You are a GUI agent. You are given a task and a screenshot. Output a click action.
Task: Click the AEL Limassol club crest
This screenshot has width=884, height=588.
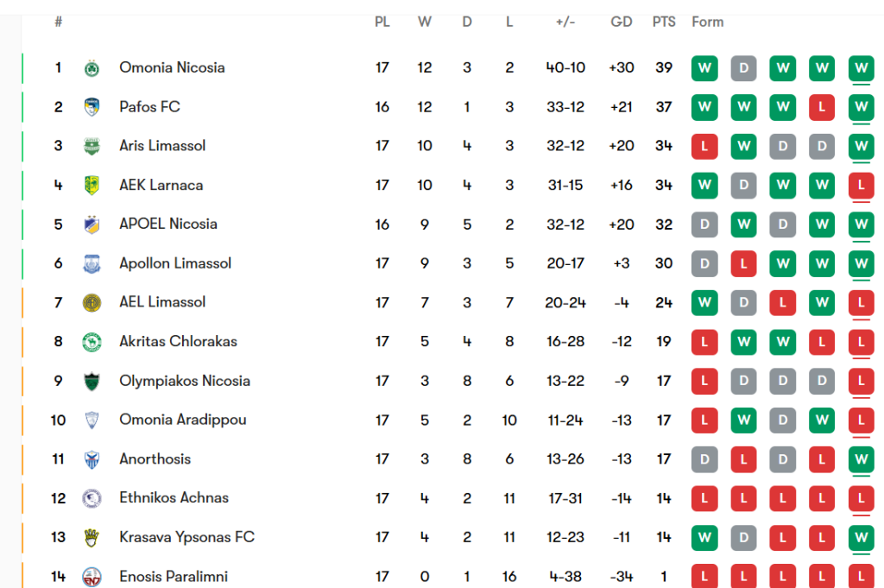pos(92,302)
